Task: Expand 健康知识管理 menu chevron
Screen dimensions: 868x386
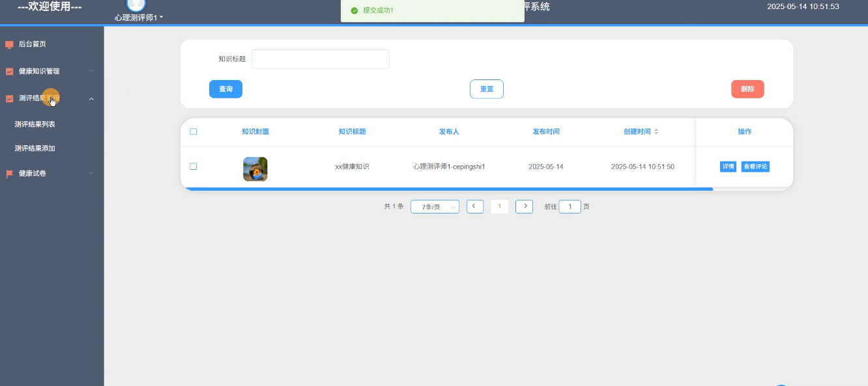Action: [x=91, y=71]
